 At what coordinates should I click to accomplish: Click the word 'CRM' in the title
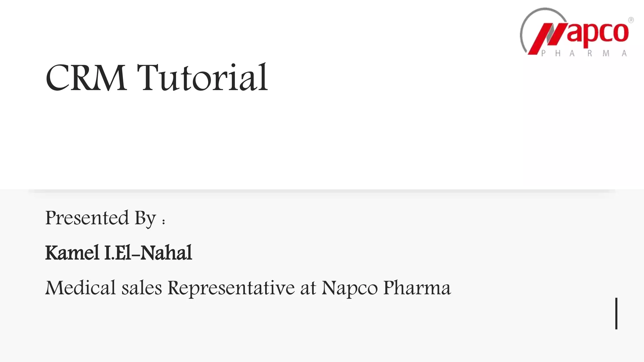[x=86, y=78]
